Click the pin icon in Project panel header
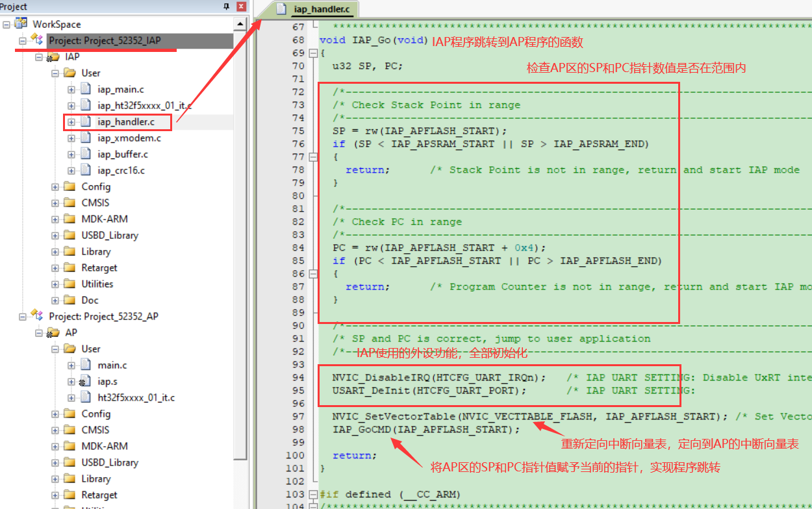The image size is (812, 509). pos(226,6)
